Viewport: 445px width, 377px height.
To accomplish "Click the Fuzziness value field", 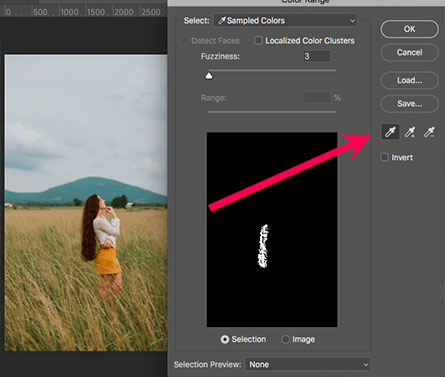I will pos(317,56).
